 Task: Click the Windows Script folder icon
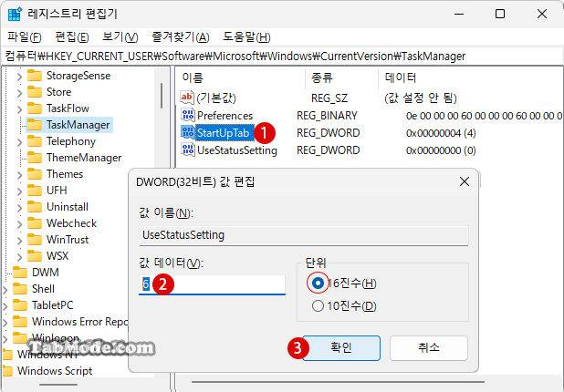(x=8, y=371)
